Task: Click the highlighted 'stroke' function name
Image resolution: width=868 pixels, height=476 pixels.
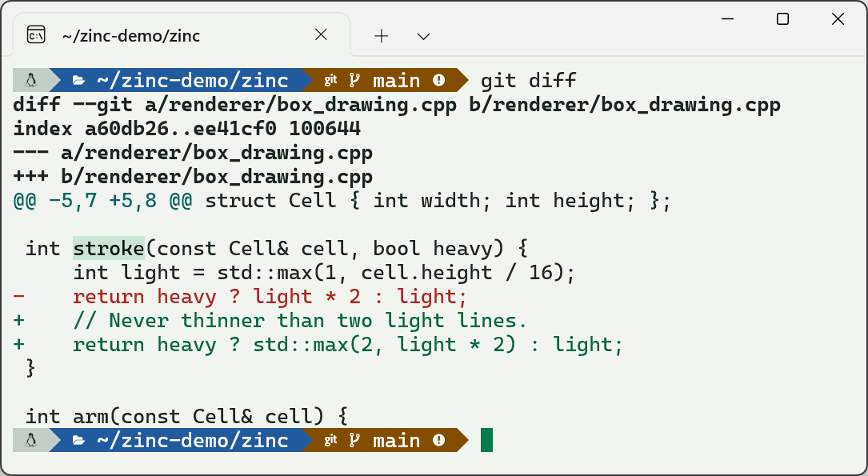Action: 109,249
